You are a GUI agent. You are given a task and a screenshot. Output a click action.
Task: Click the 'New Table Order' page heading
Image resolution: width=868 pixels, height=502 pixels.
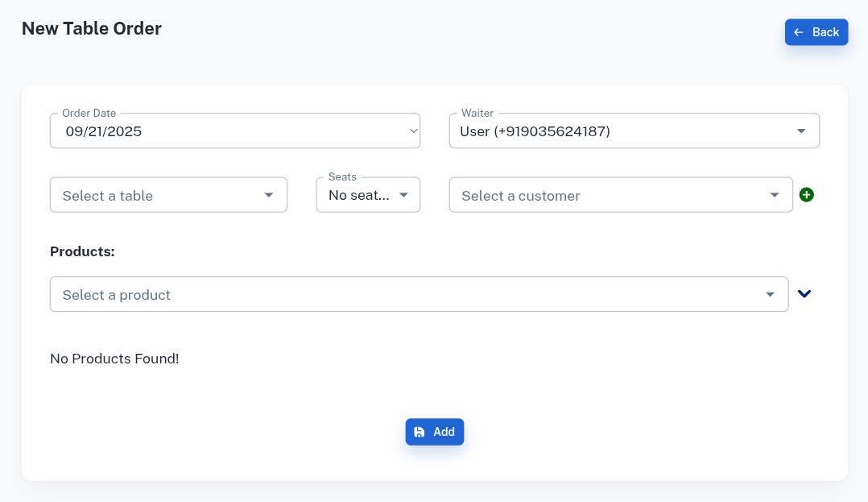(x=92, y=29)
